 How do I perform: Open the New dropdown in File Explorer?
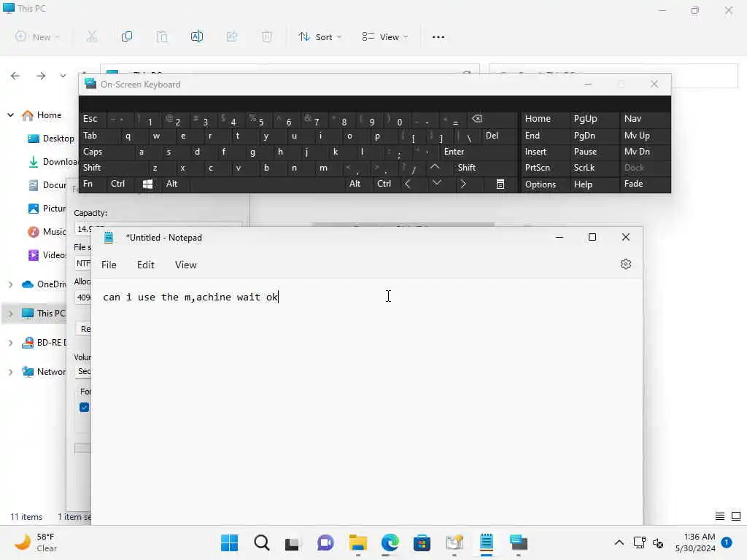click(x=38, y=36)
